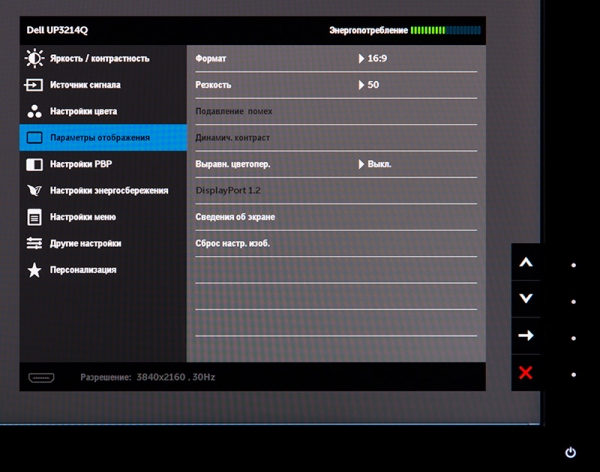Click the brightness/contrast sun icon

coord(34,59)
